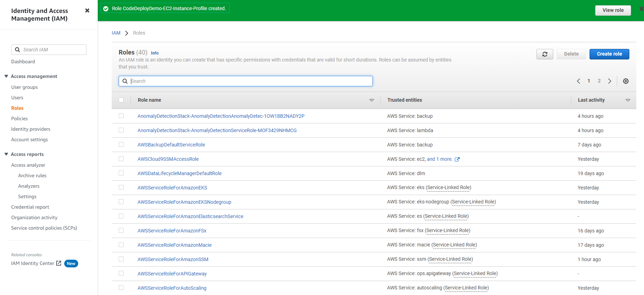Click the Settings item under Access analyzer
This screenshot has height=295, width=644.
click(27, 196)
